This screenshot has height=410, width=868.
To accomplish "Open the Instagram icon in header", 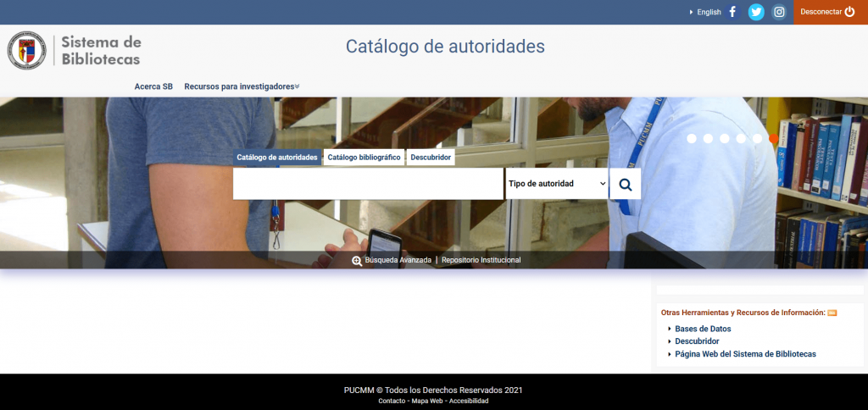I will [x=779, y=12].
